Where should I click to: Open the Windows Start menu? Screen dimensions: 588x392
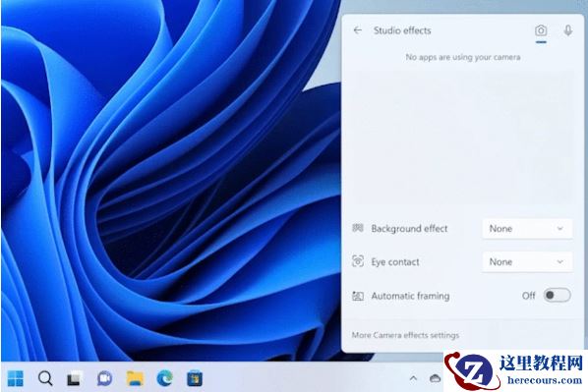click(16, 378)
